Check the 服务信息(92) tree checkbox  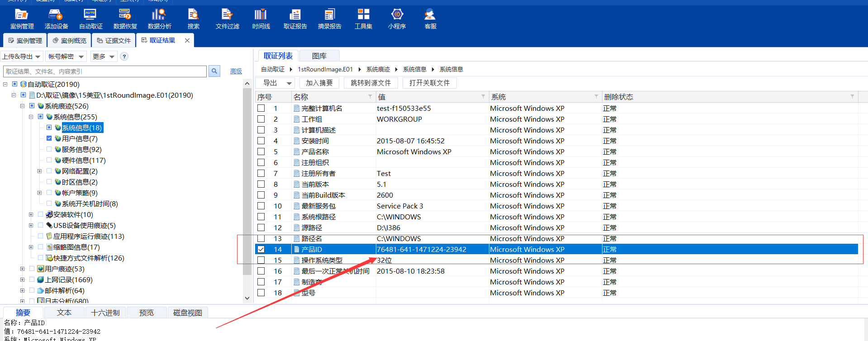tap(49, 149)
